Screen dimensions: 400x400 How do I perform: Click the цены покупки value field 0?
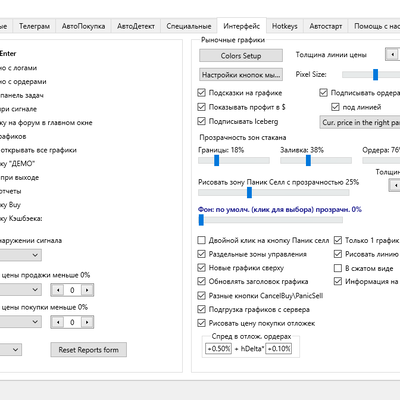pyautogui.click(x=72, y=322)
